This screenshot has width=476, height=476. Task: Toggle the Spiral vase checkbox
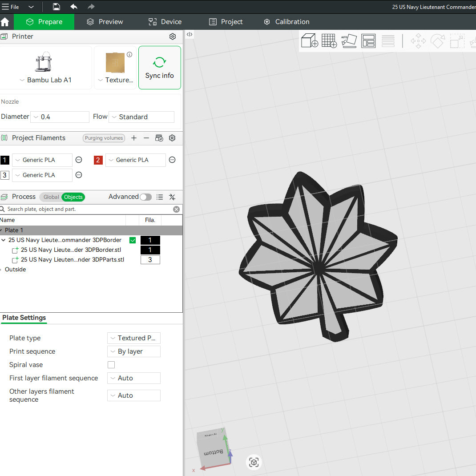point(111,365)
